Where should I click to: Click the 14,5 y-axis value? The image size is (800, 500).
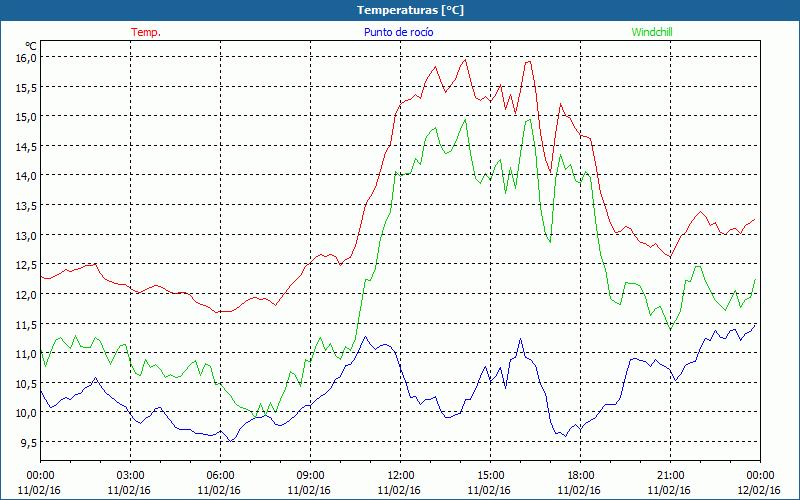tap(26, 146)
